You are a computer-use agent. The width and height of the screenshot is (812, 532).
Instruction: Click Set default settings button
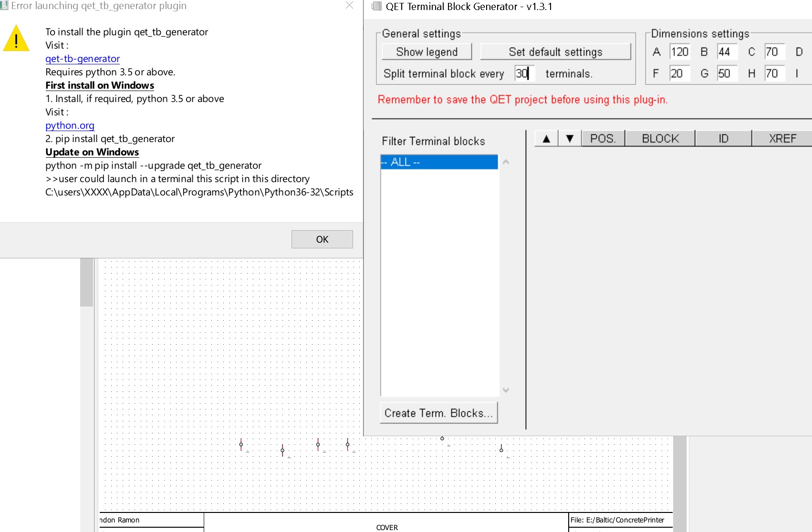pos(555,52)
